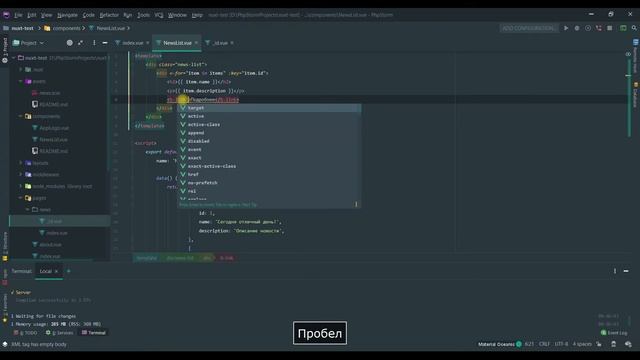Open the File menu
The height and width of the screenshot is (360, 640).
tap(18, 15)
